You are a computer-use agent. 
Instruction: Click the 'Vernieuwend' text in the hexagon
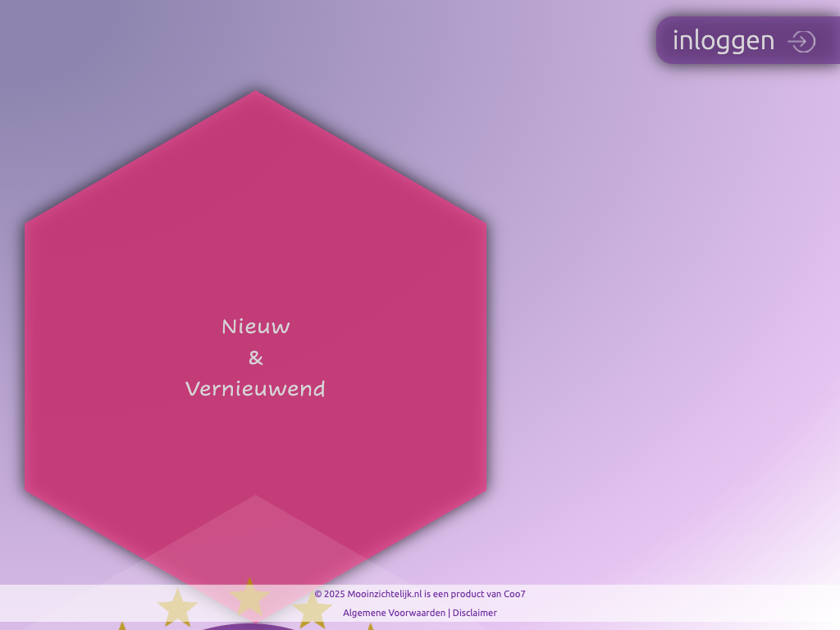coord(255,389)
